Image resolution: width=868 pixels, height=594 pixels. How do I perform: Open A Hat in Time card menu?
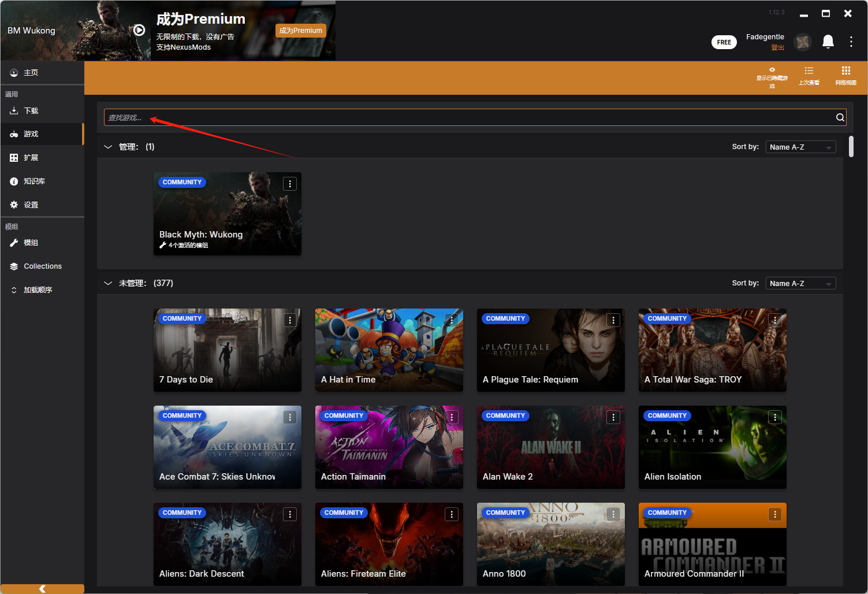tap(452, 320)
